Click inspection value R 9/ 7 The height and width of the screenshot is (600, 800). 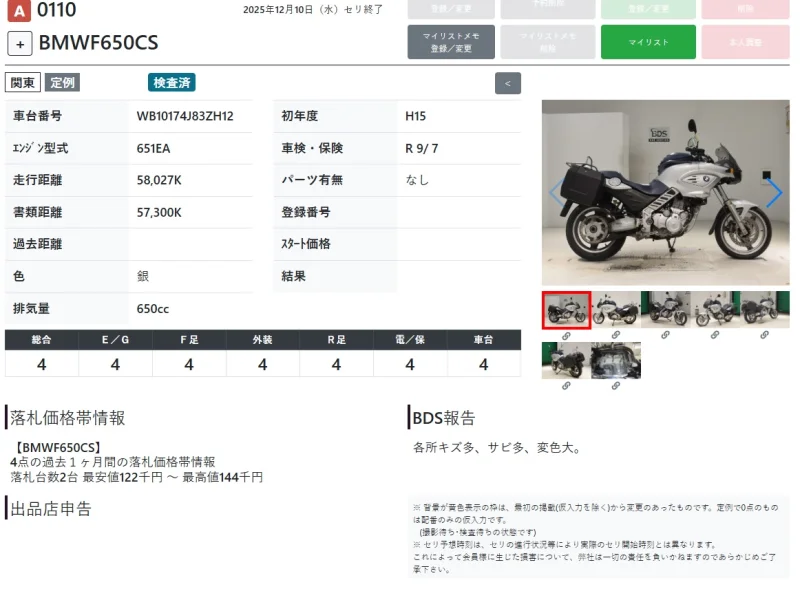coord(421,148)
